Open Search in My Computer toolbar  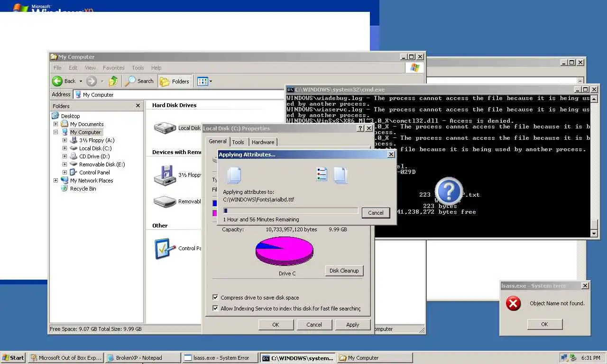[x=139, y=81]
